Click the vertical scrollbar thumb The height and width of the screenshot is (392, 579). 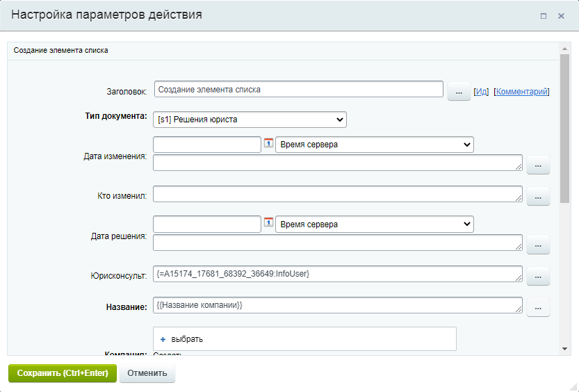pos(564,129)
